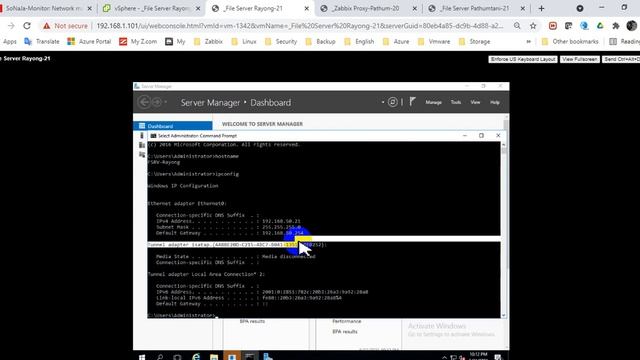Viewport: 640px width, 360px height.
Task: Switch to the SoNala-Monitor Network tab
Action: point(44,8)
